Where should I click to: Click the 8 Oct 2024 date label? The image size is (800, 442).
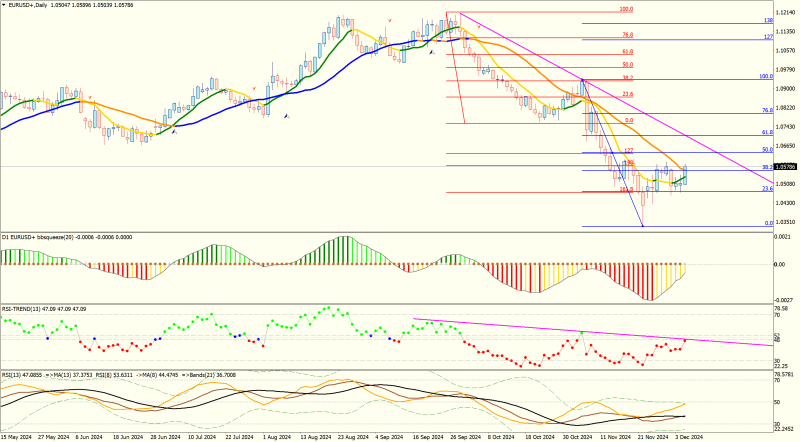coord(501,437)
